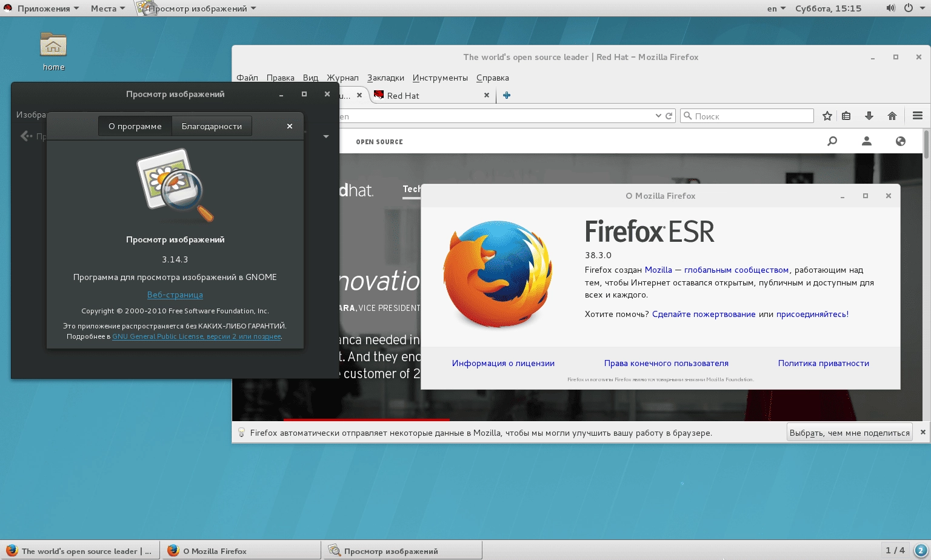Open the clock Суббота, 15:15 calendar
Viewport: 931px width, 560px height.
click(x=828, y=8)
